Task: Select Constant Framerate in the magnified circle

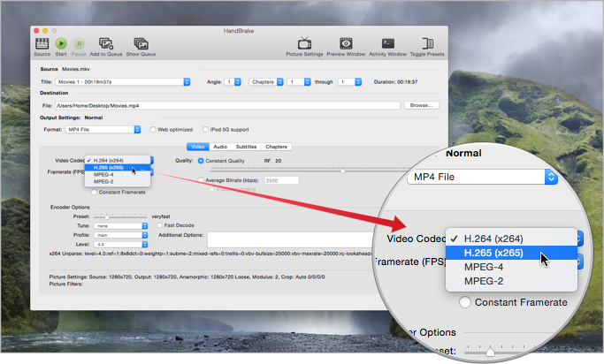Action: (x=465, y=302)
